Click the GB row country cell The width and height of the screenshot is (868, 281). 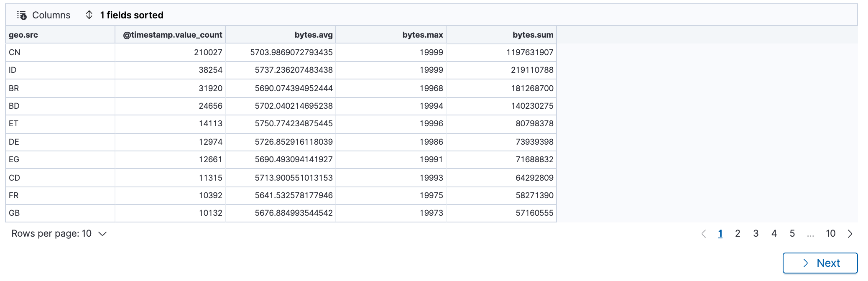(14, 213)
